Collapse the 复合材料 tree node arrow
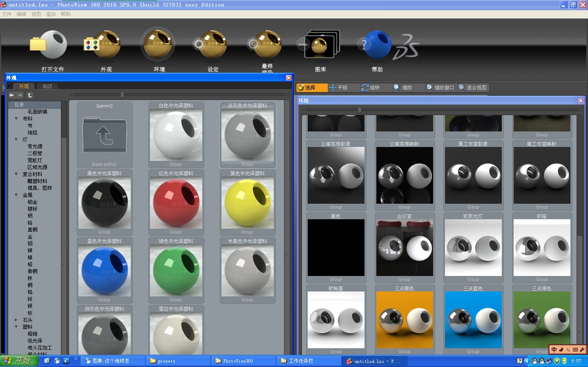Image resolution: width=588 pixels, height=367 pixels. click(x=16, y=174)
